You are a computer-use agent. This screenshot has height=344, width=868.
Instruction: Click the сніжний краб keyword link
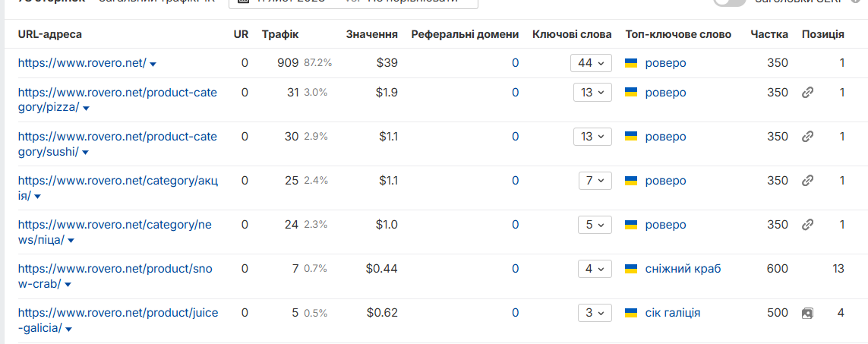[x=683, y=270]
